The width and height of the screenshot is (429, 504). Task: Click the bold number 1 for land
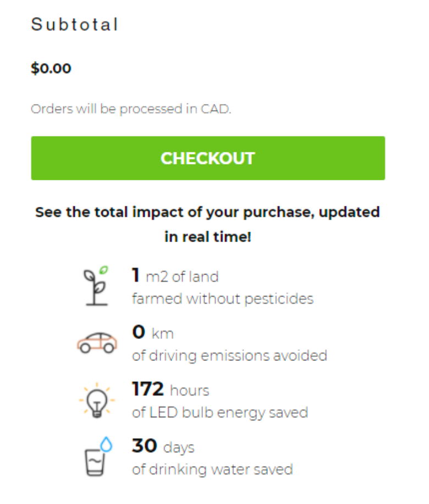click(x=135, y=275)
